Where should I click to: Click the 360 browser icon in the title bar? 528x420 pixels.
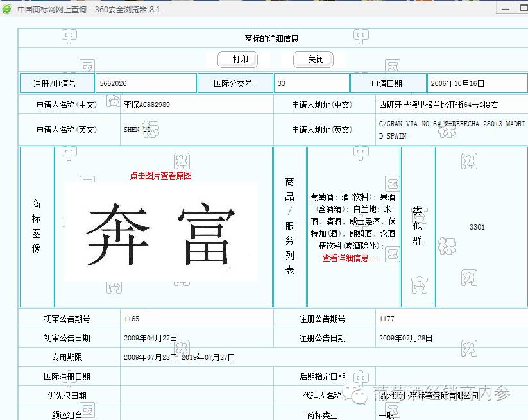click(x=8, y=9)
